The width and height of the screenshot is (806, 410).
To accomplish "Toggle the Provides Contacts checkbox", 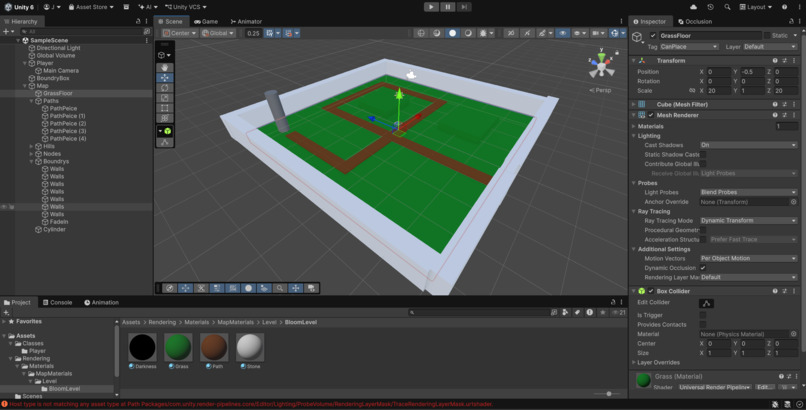I will click(x=703, y=324).
